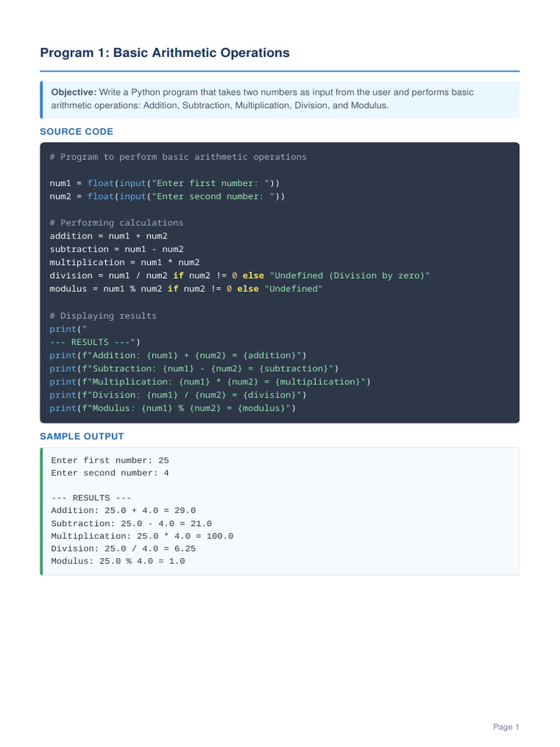
Task: Click the Program 1 Basic Arithmetic Operations heading
Action: [165, 53]
